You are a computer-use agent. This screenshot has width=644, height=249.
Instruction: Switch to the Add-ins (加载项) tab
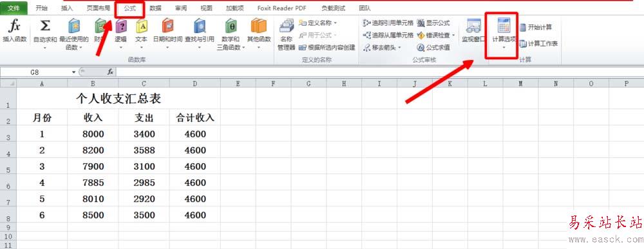point(234,8)
